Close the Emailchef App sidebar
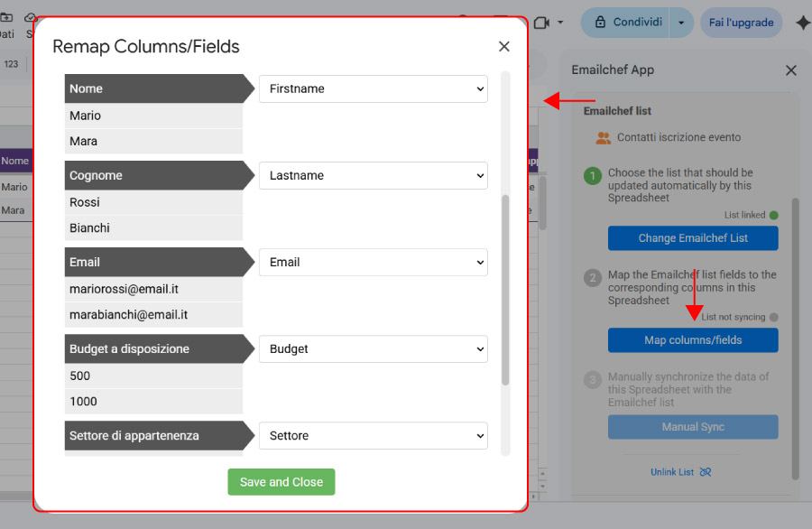This screenshot has width=812, height=529. point(791,70)
